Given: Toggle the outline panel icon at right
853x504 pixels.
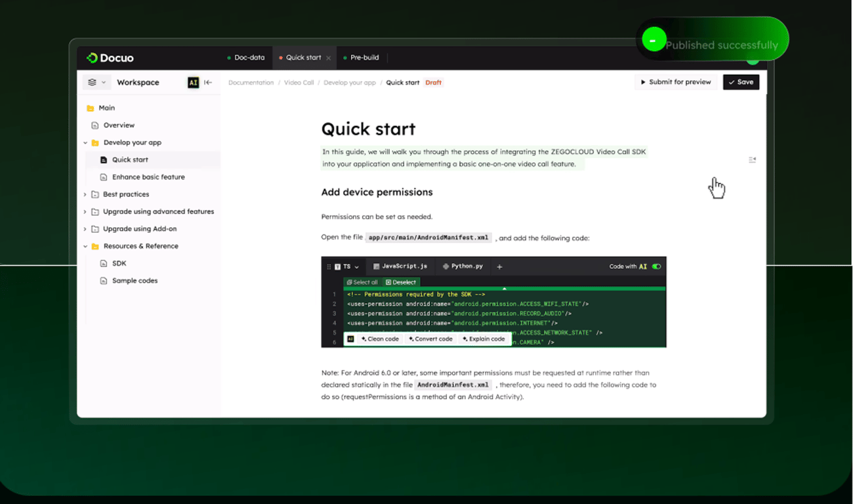Looking at the screenshot, I should 752,159.
